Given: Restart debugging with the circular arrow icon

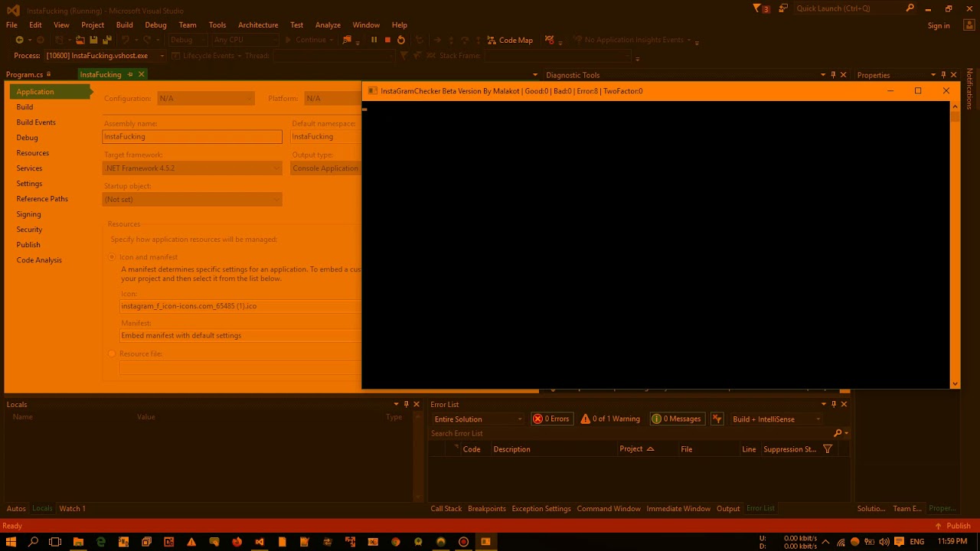Looking at the screenshot, I should (x=400, y=40).
